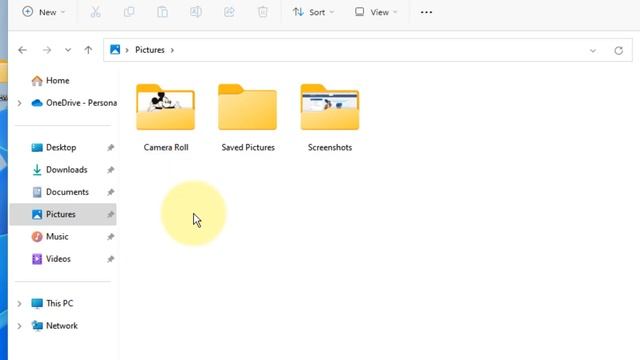The image size is (640, 360).
Task: Open the See more ellipsis menu
Action: 426,12
